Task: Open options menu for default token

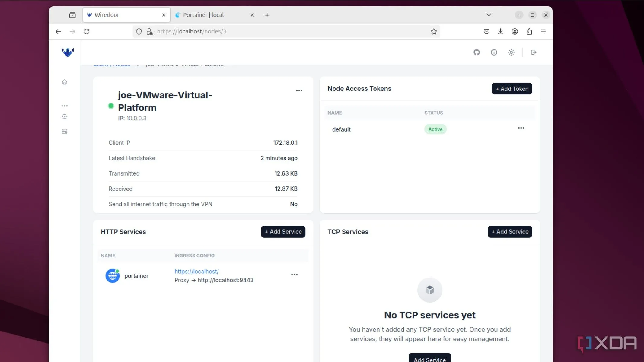Action: (521, 128)
